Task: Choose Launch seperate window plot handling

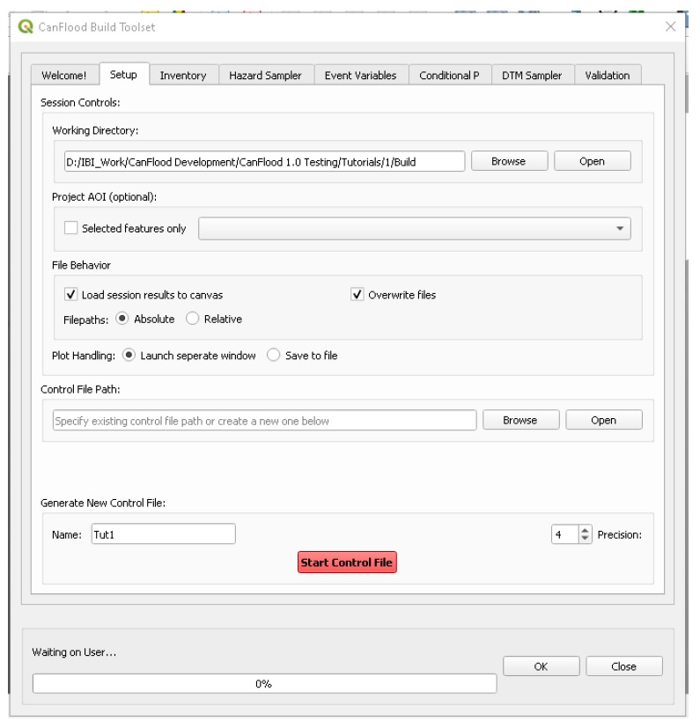Action: (129, 355)
